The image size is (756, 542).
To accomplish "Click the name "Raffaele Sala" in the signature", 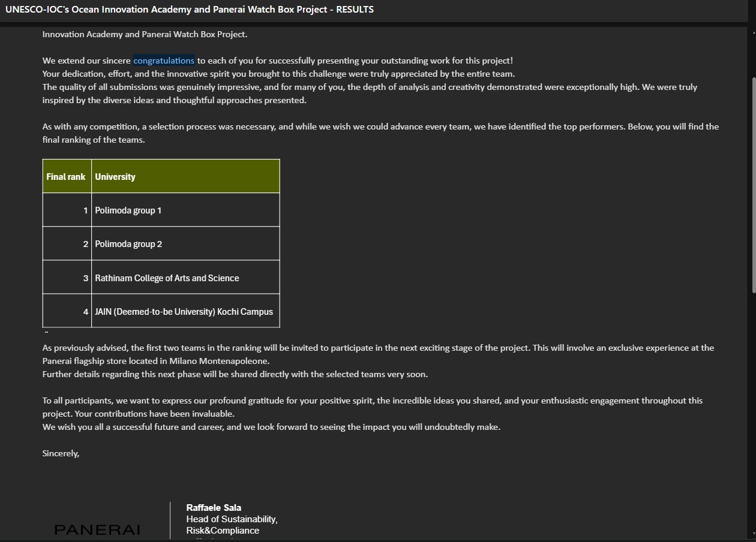I will click(214, 508).
